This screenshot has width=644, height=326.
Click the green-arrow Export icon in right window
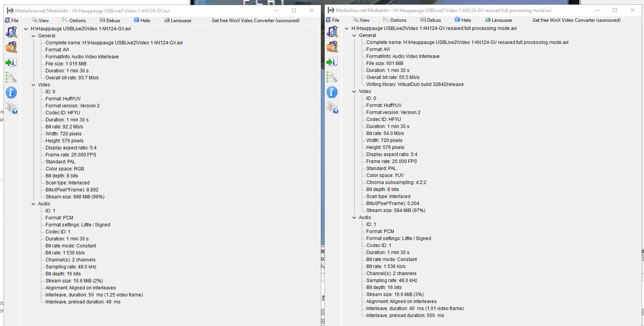[x=332, y=62]
